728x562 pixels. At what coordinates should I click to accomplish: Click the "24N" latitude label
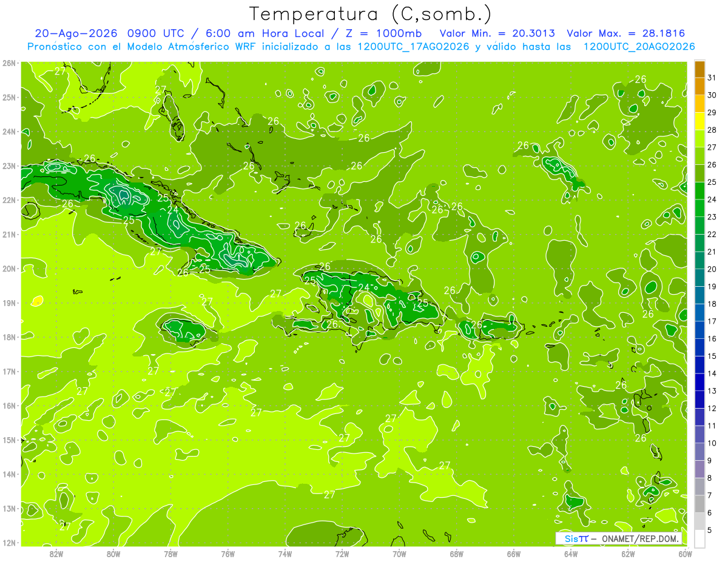pos(9,132)
